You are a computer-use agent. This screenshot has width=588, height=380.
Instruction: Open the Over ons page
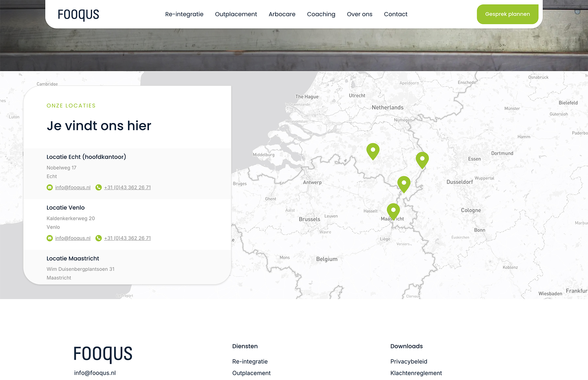click(x=360, y=14)
